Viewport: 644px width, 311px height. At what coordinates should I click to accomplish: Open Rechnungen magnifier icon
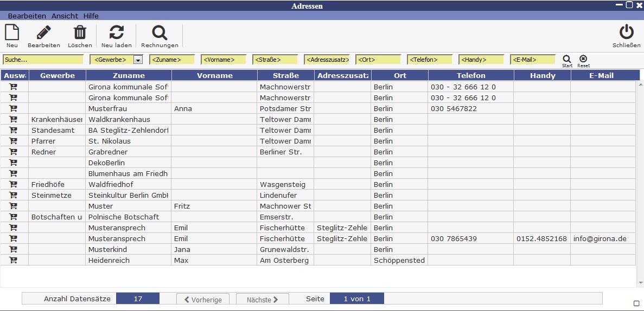[160, 33]
